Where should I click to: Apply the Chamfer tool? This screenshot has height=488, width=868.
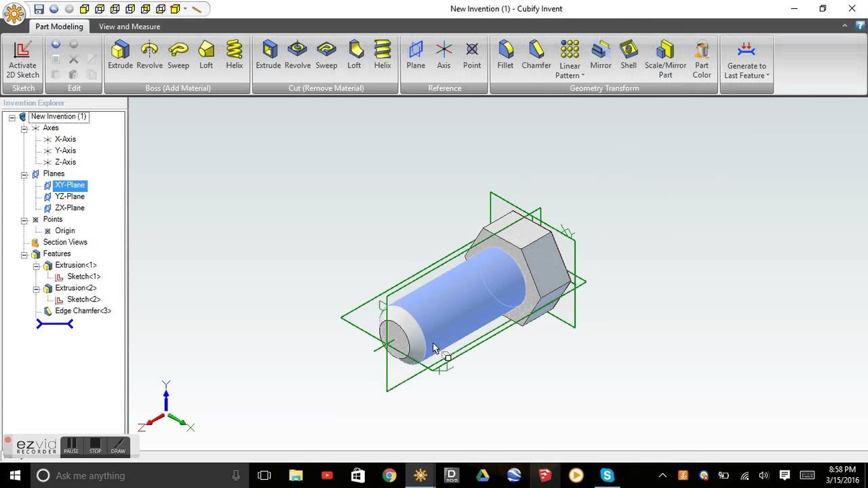[x=536, y=56]
